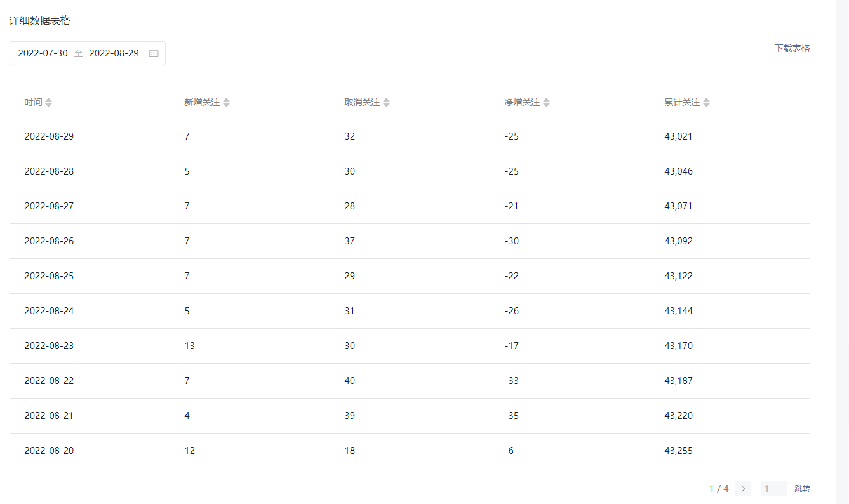This screenshot has height=504, width=849.
Task: Click the 累计关注 header text
Action: [x=682, y=102]
